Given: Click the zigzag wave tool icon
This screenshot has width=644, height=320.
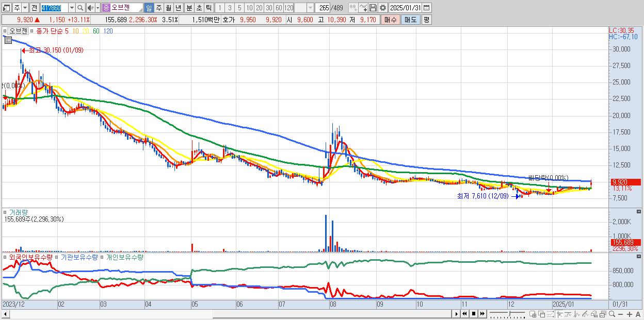Looking at the screenshot, I should [577, 314].
